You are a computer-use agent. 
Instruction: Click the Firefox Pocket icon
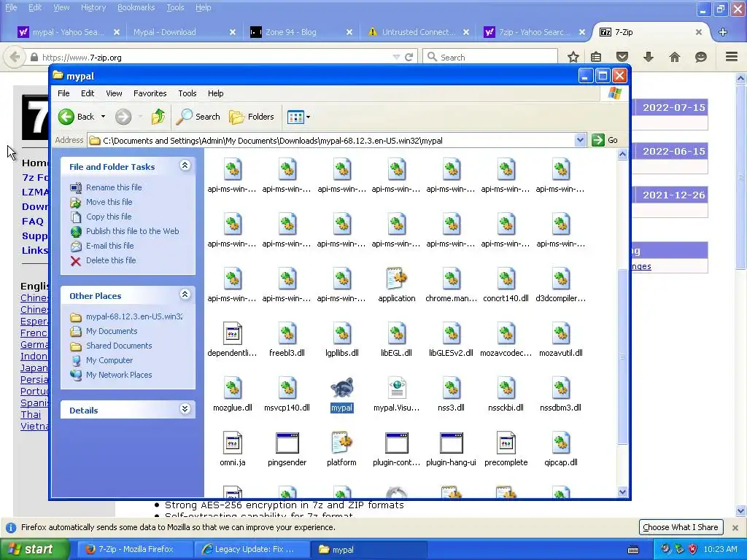(622, 57)
